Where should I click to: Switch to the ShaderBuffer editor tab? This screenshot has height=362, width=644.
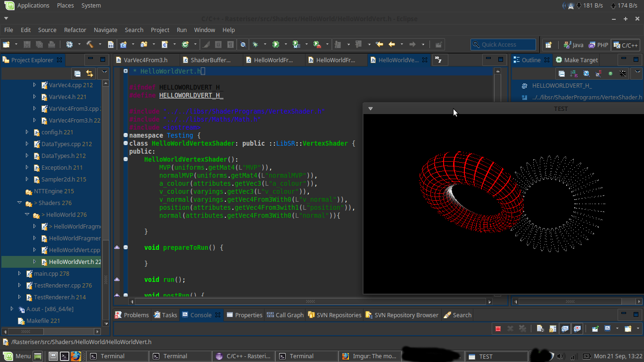click(x=211, y=60)
